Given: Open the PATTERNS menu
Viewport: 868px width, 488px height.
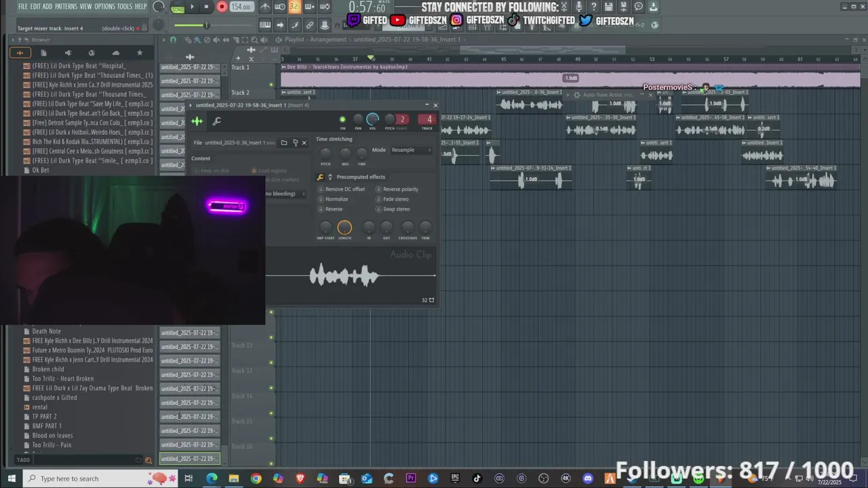Looking at the screenshot, I should [x=66, y=6].
